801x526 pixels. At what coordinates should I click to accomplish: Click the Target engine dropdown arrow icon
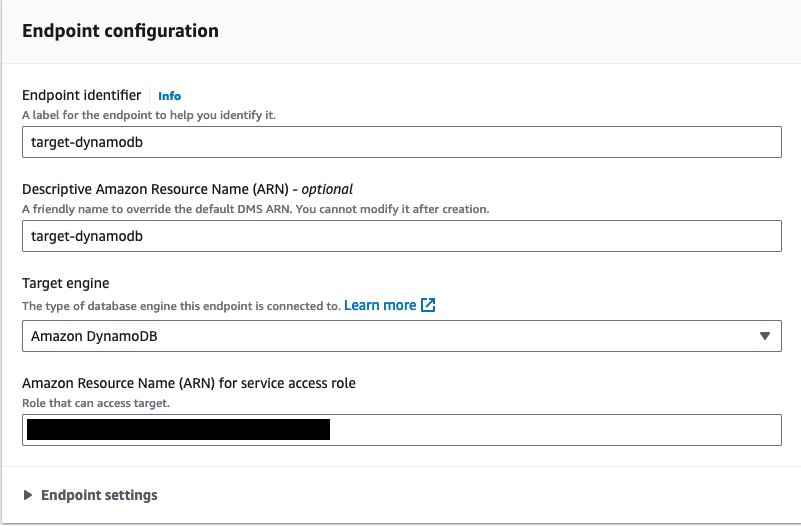764,336
